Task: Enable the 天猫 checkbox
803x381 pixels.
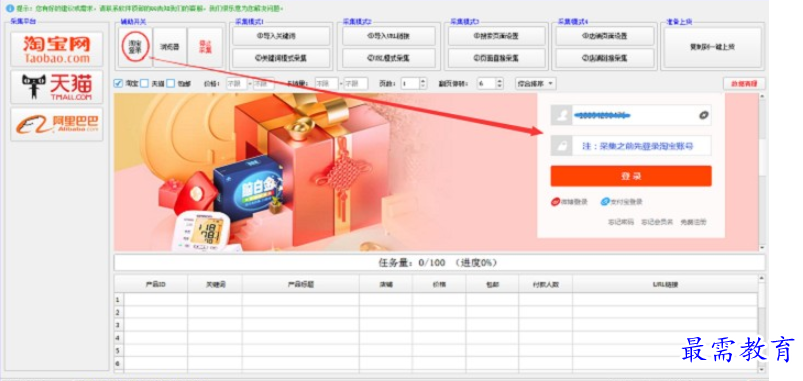Action: [144, 83]
